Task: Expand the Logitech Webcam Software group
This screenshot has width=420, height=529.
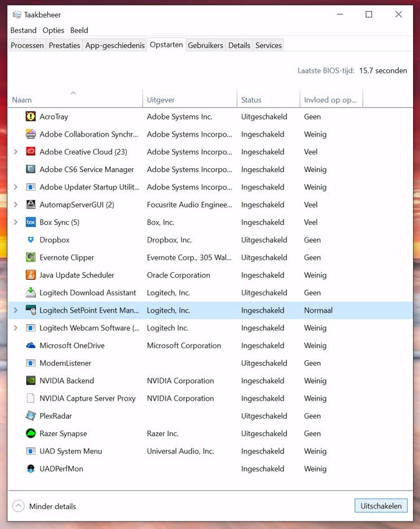Action: click(16, 328)
